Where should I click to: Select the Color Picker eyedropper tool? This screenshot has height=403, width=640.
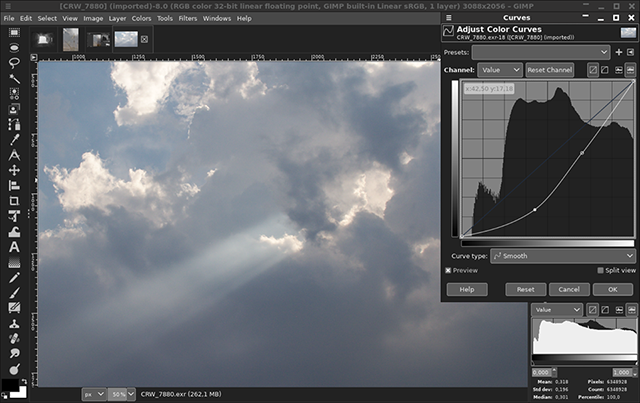14,140
